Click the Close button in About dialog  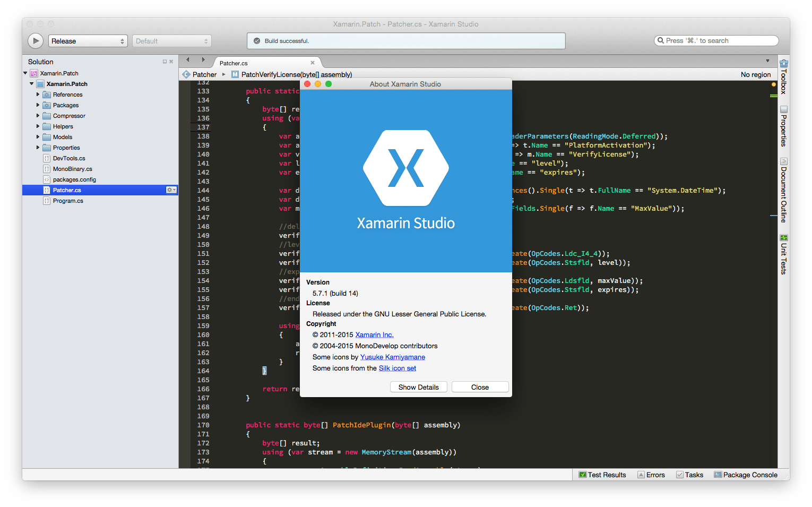(480, 387)
